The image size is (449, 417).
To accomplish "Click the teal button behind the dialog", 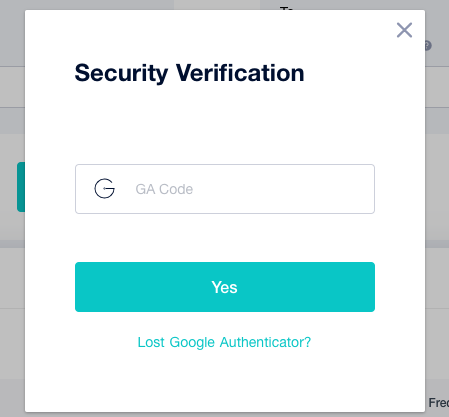I will click(21, 187).
